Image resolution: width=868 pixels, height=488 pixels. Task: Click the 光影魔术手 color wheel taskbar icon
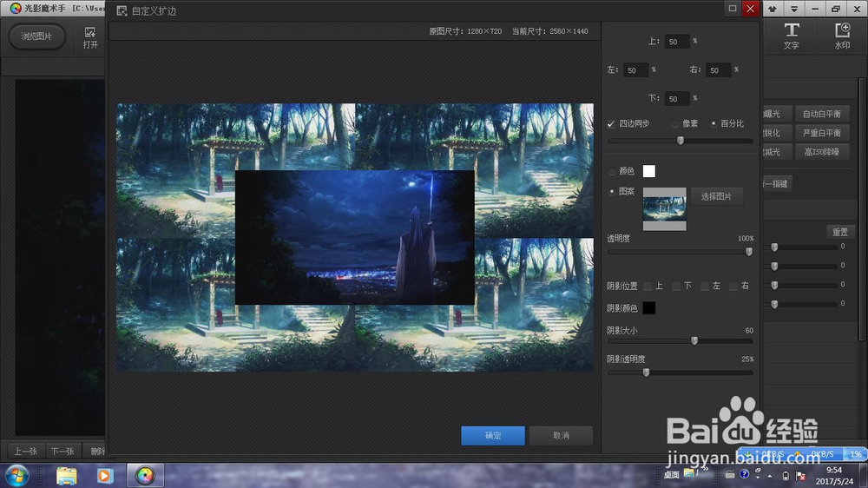tap(145, 476)
